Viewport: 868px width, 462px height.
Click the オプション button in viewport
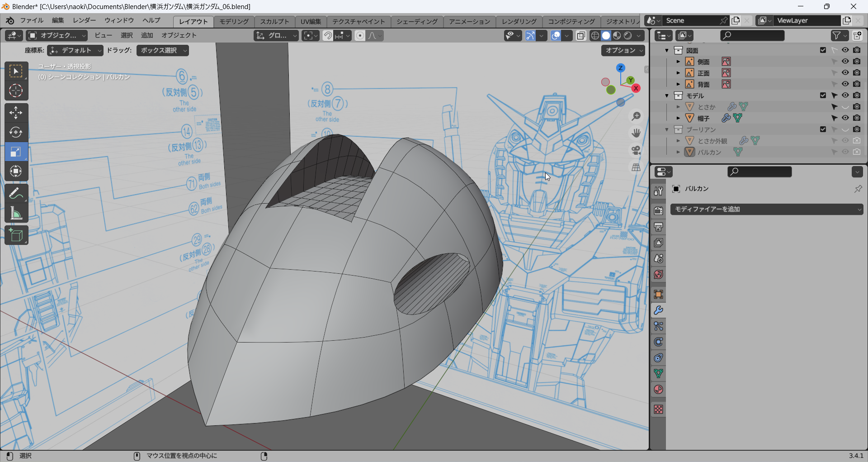623,50
